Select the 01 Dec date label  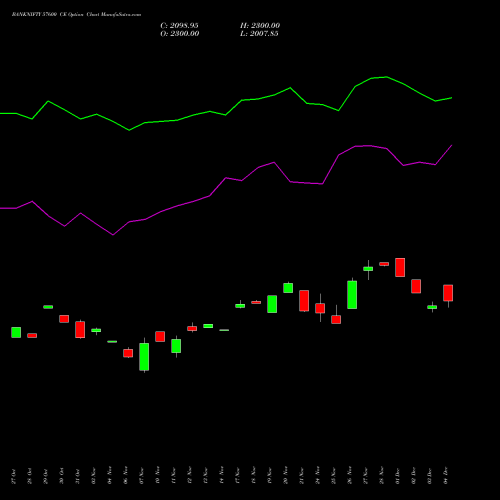coord(398,476)
